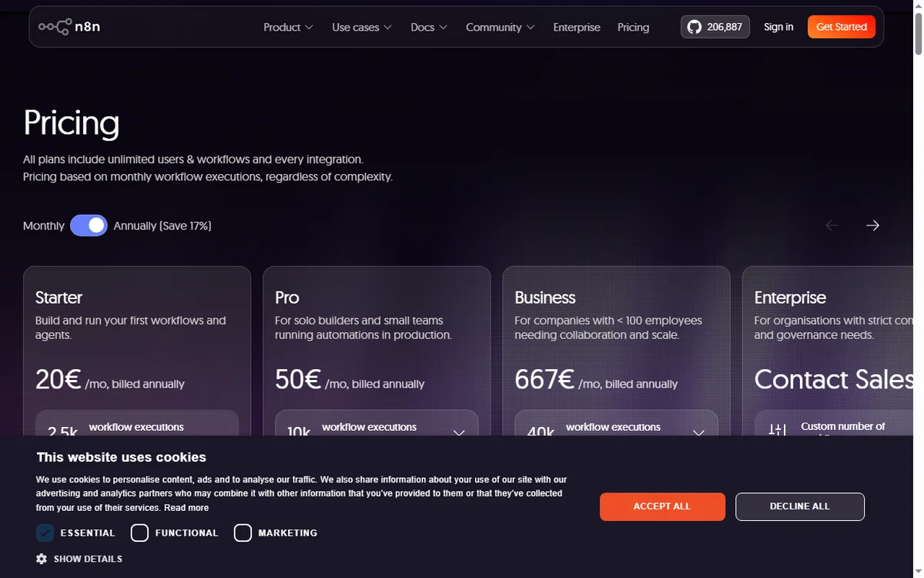
Task: Click the sliders icon in the Enterprise card
Action: (x=777, y=431)
